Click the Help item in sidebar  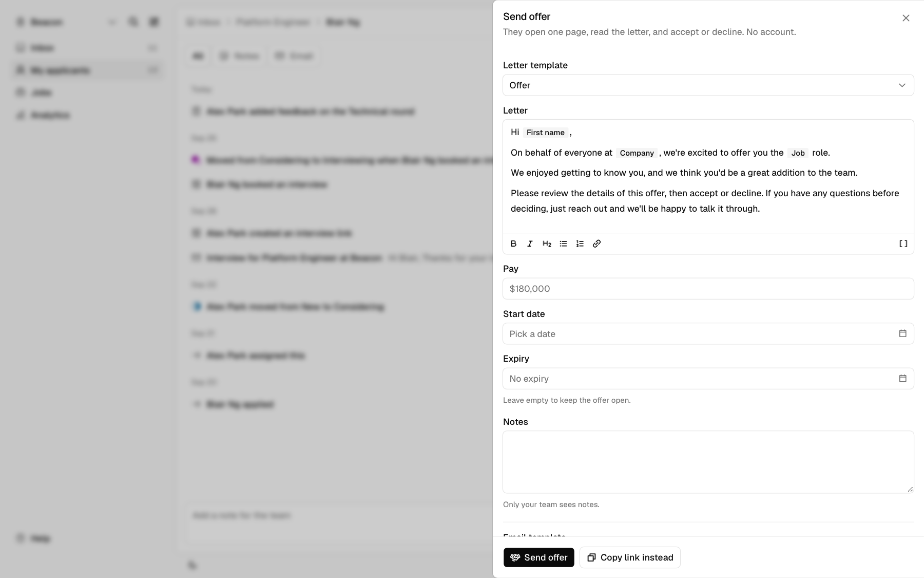pyautogui.click(x=33, y=538)
